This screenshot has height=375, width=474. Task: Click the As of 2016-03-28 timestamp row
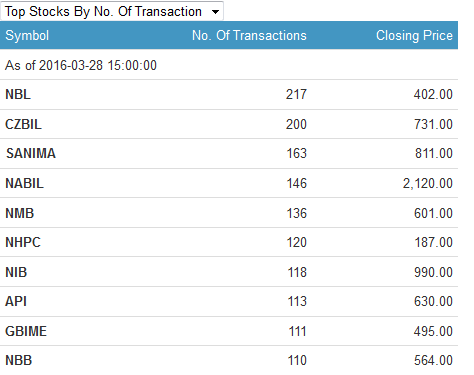coord(229,65)
